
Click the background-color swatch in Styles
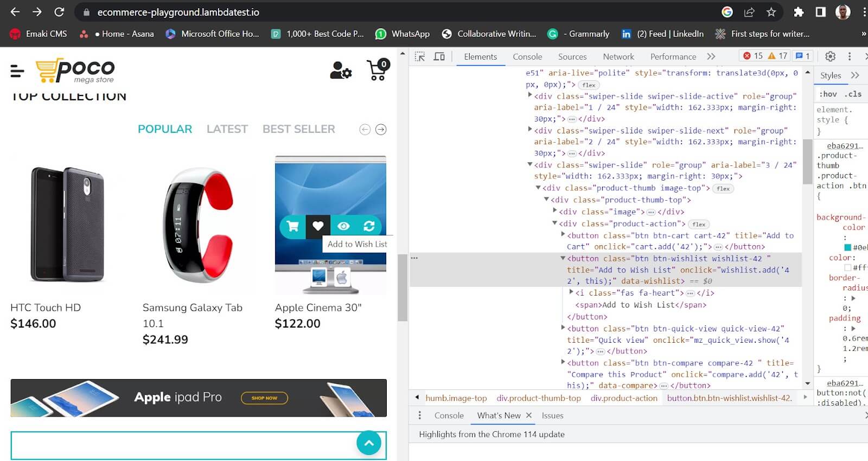848,247
